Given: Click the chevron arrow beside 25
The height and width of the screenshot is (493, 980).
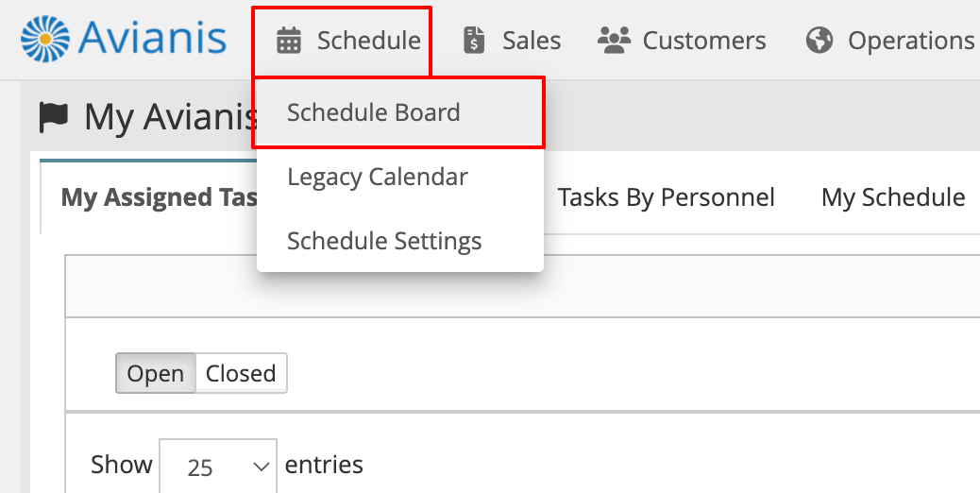Looking at the screenshot, I should (261, 467).
